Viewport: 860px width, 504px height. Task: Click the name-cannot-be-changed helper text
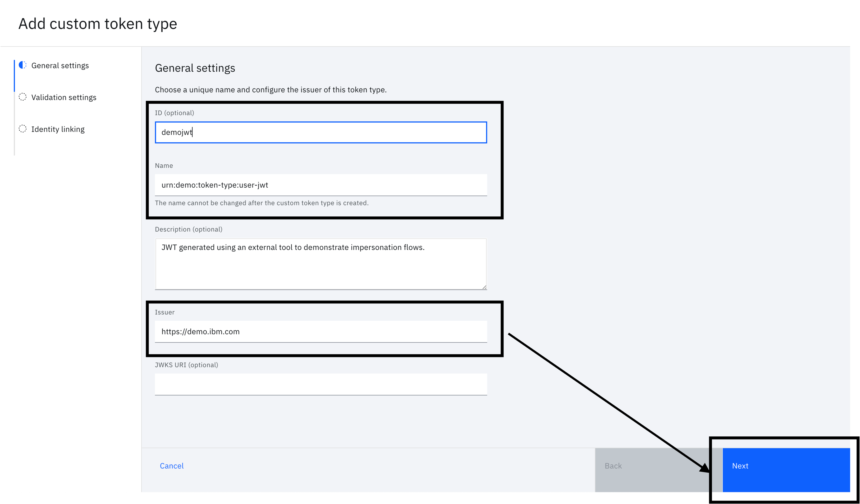pyautogui.click(x=262, y=203)
